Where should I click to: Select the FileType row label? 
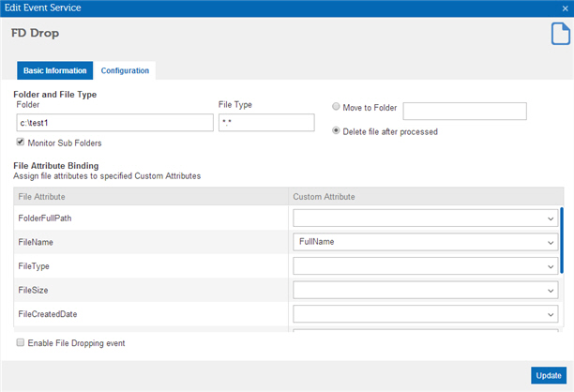click(x=34, y=266)
